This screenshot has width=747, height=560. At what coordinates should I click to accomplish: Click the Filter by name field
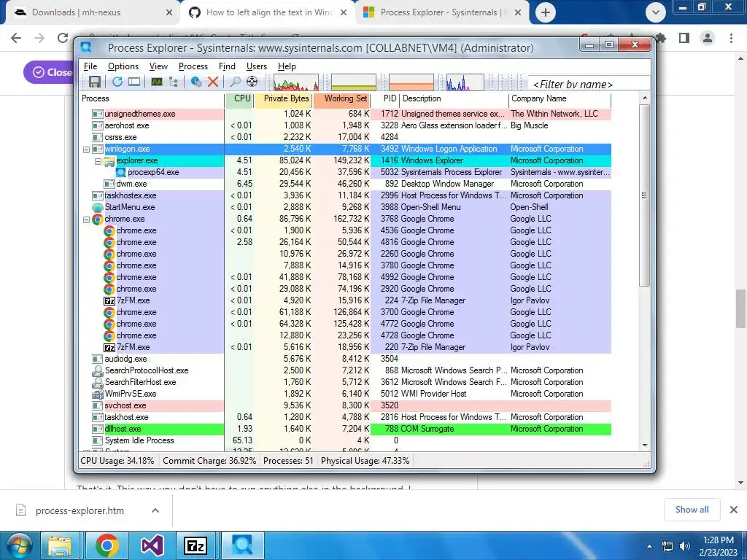coord(589,84)
